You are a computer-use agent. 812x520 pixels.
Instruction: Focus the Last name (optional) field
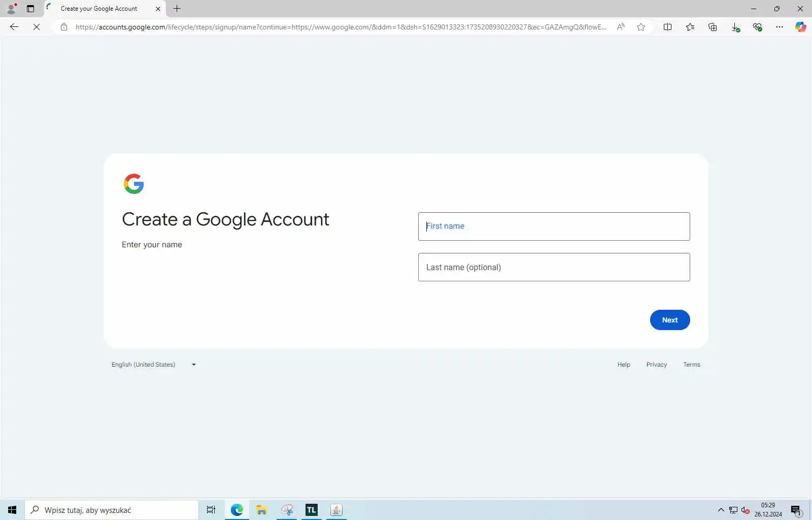[554, 267]
